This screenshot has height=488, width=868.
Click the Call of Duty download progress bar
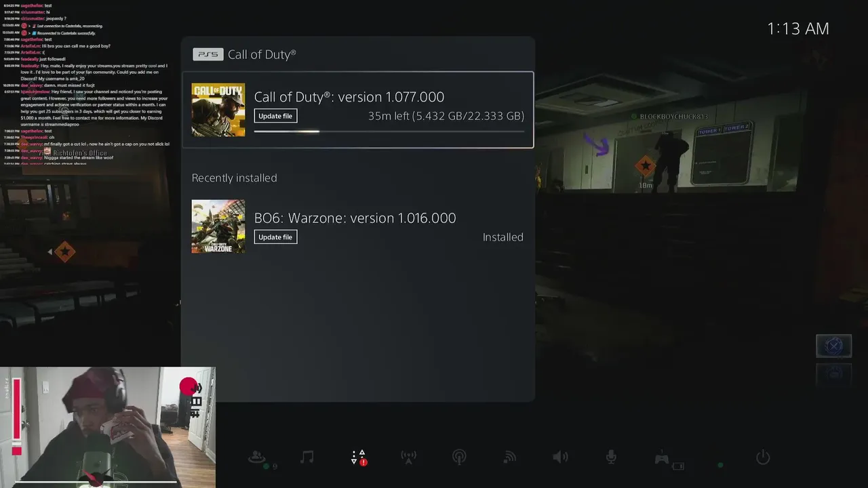[389, 131]
